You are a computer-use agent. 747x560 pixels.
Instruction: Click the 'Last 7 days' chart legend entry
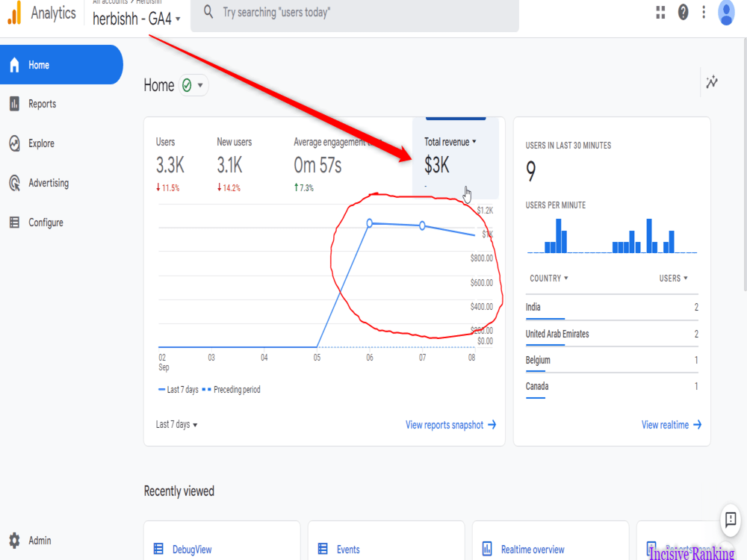(179, 390)
